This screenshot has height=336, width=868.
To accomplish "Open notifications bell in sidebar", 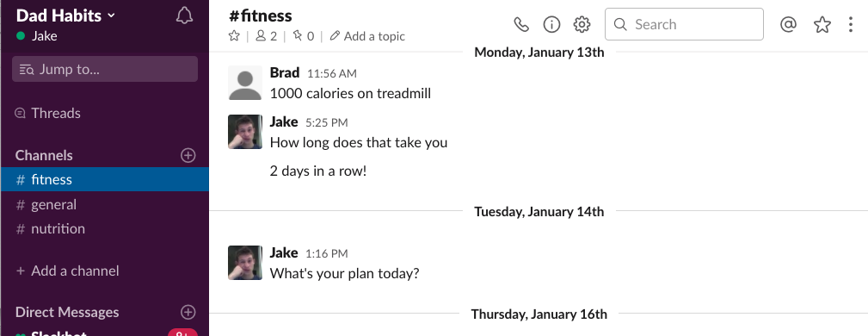I will pyautogui.click(x=184, y=16).
